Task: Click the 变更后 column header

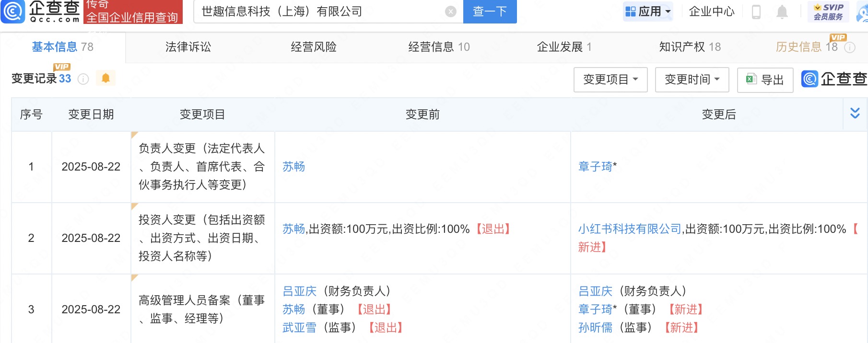Action: [x=719, y=114]
